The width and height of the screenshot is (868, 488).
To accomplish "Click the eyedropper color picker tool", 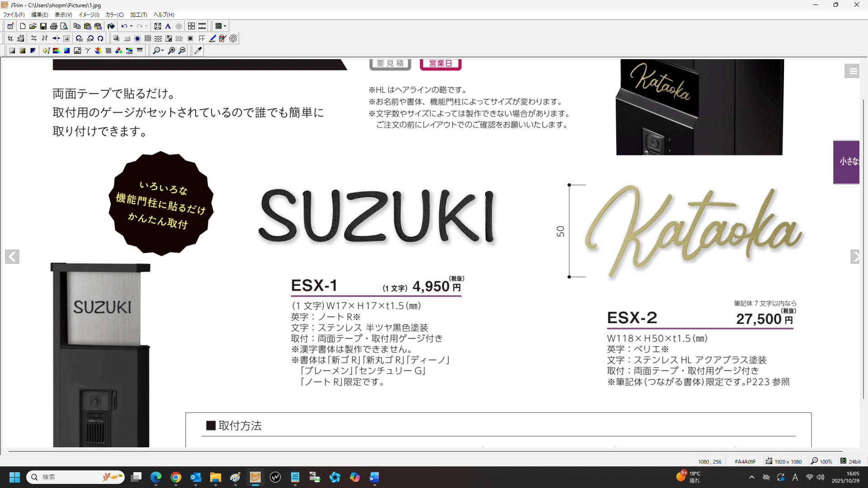I will click(198, 51).
